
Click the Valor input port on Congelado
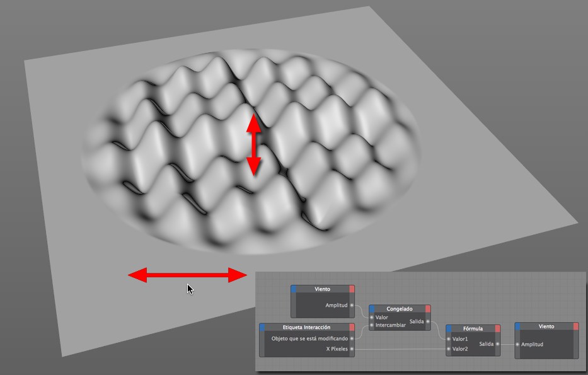(372, 317)
